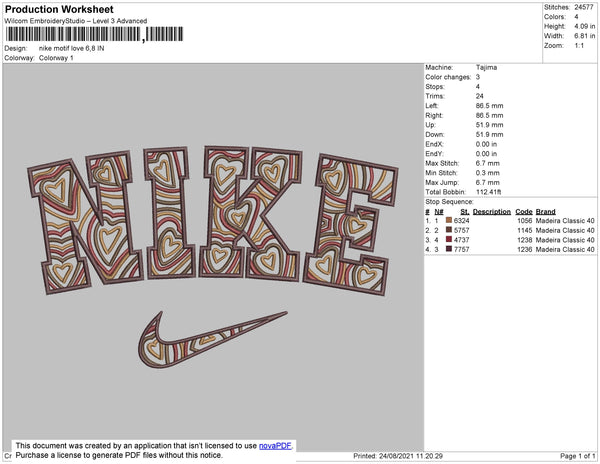Click the printed date '24/08/2021 11.20.29'

tap(411, 456)
